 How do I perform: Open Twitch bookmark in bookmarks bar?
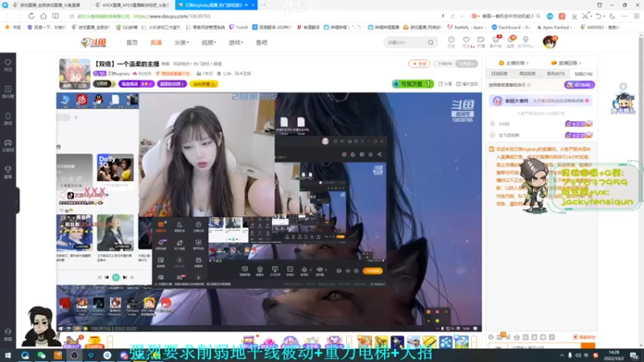(x=238, y=27)
